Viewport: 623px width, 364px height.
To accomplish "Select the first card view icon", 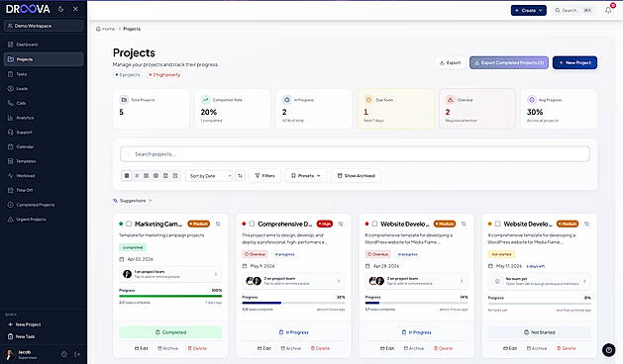I will point(127,175).
